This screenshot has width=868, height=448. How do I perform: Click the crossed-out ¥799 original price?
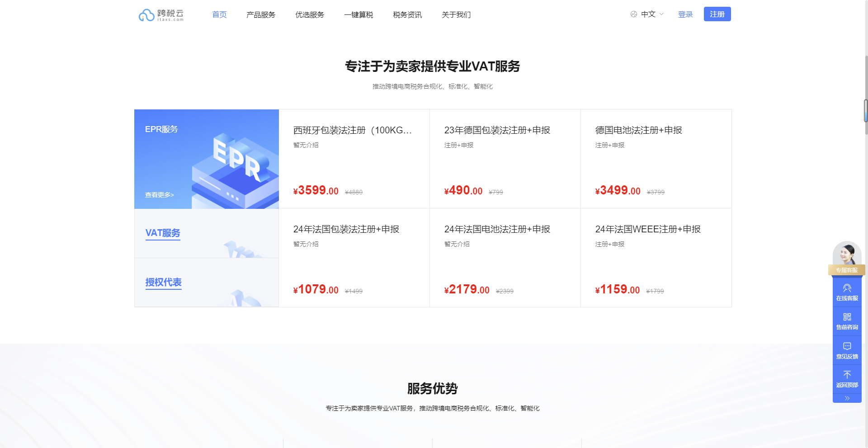click(496, 192)
